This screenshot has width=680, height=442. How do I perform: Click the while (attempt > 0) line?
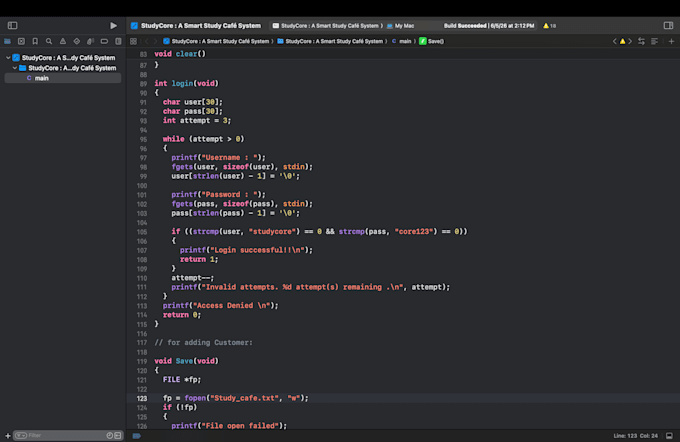[203, 139]
